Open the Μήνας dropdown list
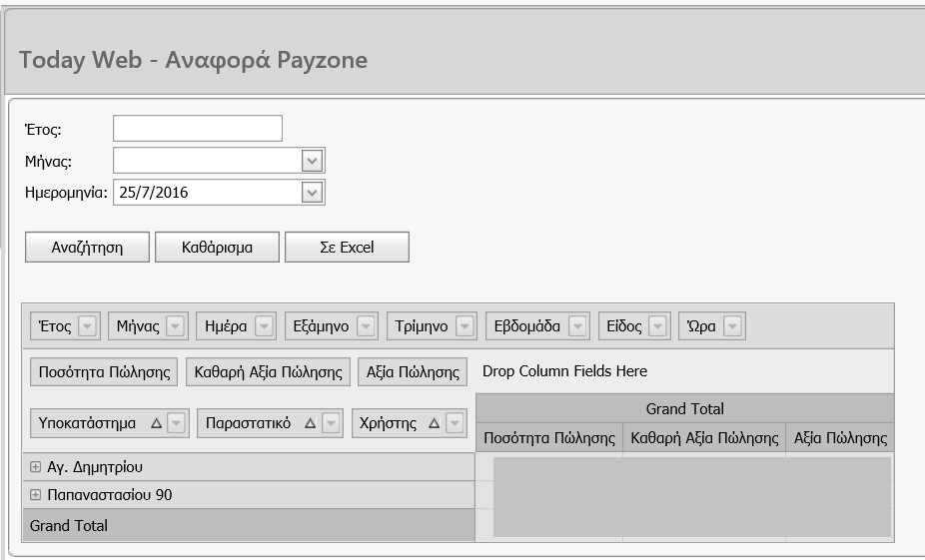925x560 pixels. [312, 161]
